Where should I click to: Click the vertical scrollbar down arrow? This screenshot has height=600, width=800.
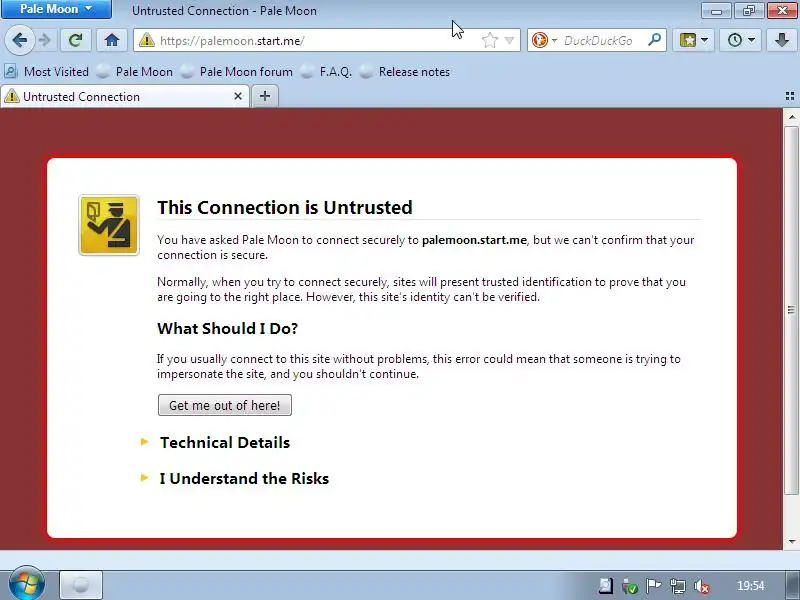point(791,541)
